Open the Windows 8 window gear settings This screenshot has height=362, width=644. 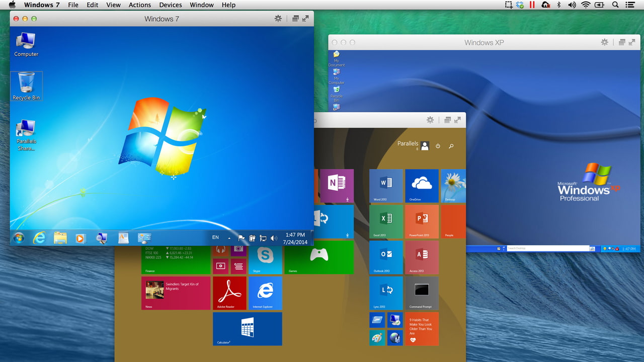pos(430,120)
